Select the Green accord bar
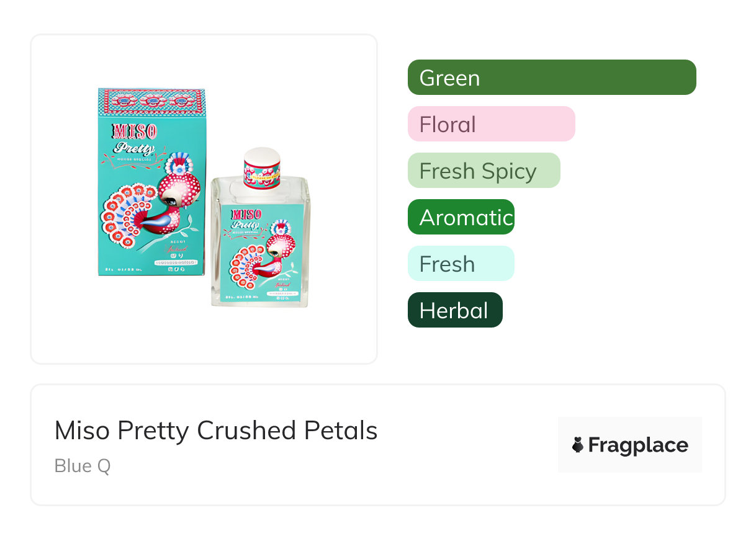The image size is (756, 536). (x=551, y=78)
